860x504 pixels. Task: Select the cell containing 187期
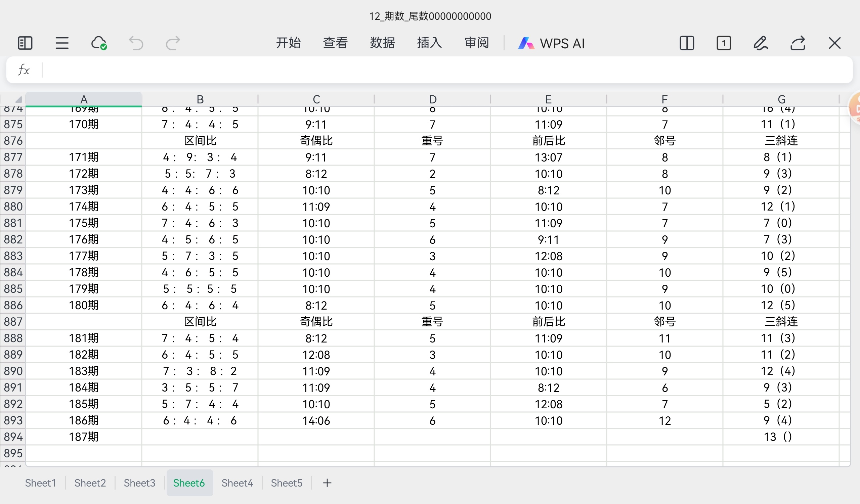click(84, 437)
